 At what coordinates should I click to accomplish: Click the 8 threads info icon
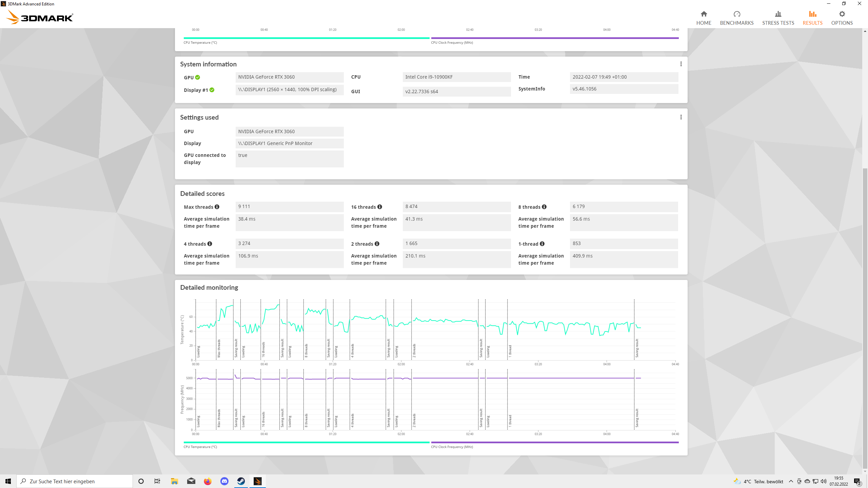coord(544,207)
